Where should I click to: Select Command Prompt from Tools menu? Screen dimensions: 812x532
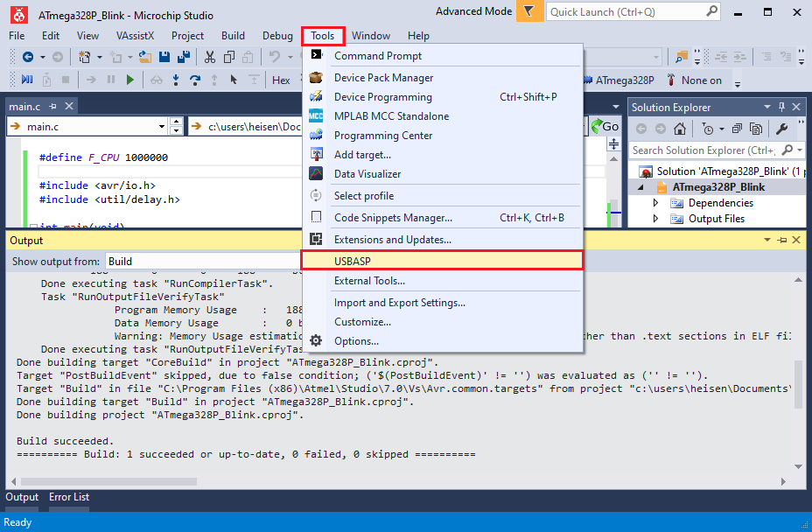point(443,56)
